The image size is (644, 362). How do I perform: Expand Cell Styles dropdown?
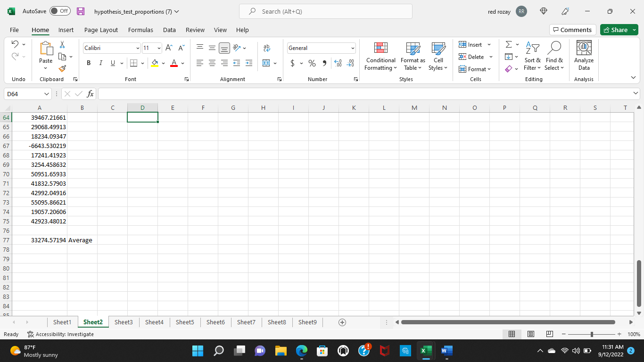[438, 56]
